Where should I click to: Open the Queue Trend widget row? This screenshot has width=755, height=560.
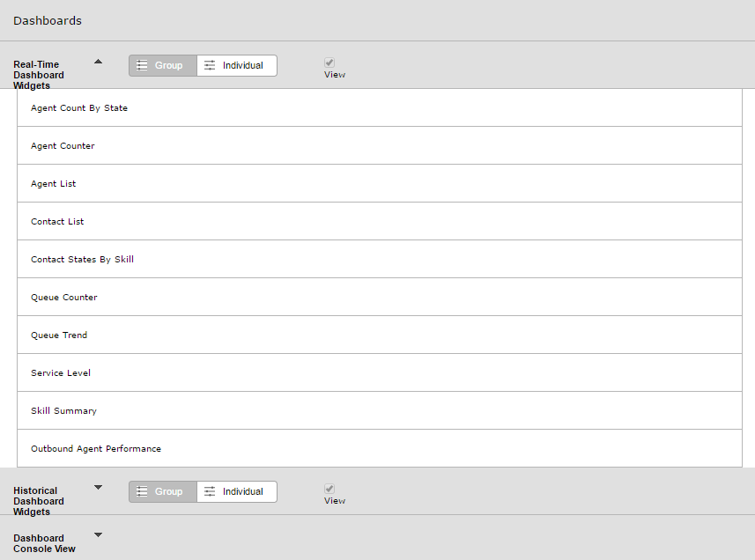(380, 335)
